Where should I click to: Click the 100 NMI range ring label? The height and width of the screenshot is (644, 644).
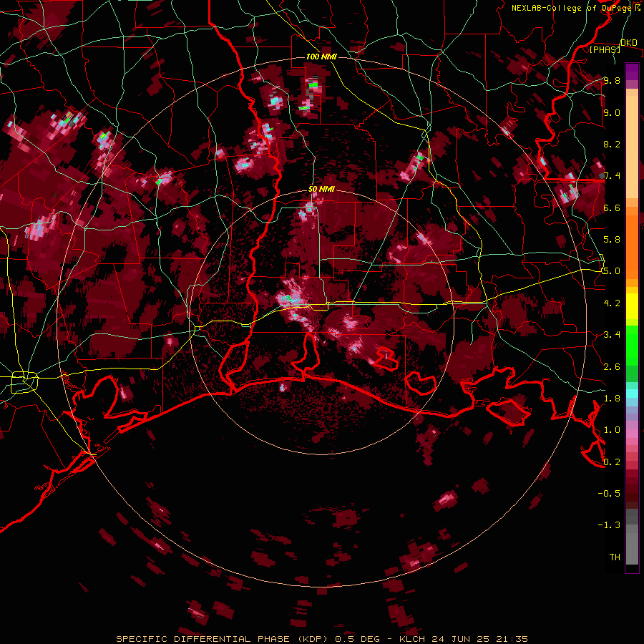coord(321,57)
